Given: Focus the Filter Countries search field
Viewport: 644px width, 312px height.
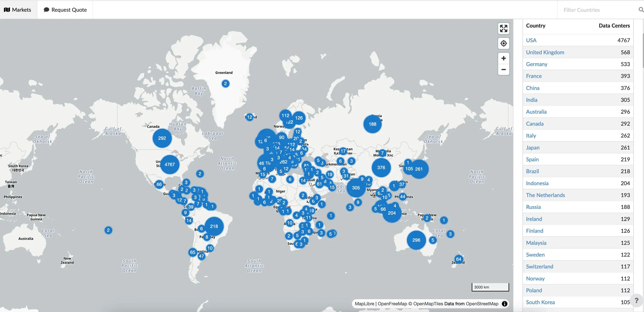Looking at the screenshot, I should point(599,10).
